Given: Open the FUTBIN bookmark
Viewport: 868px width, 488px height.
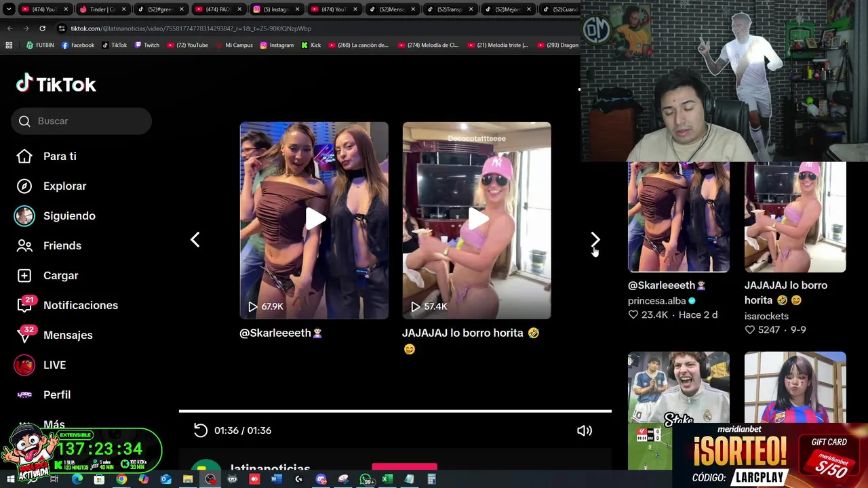Looking at the screenshot, I should (x=40, y=45).
